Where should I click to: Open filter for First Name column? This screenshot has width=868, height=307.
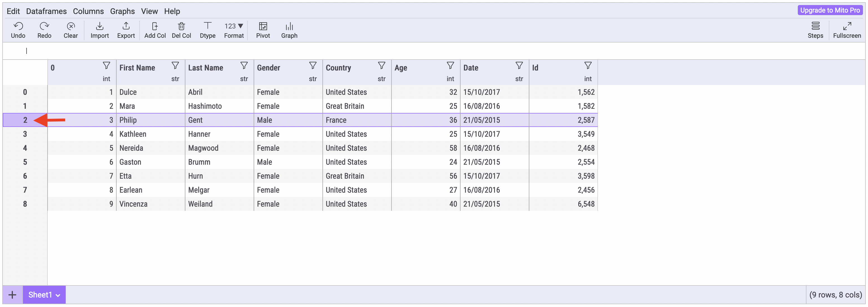pos(175,66)
